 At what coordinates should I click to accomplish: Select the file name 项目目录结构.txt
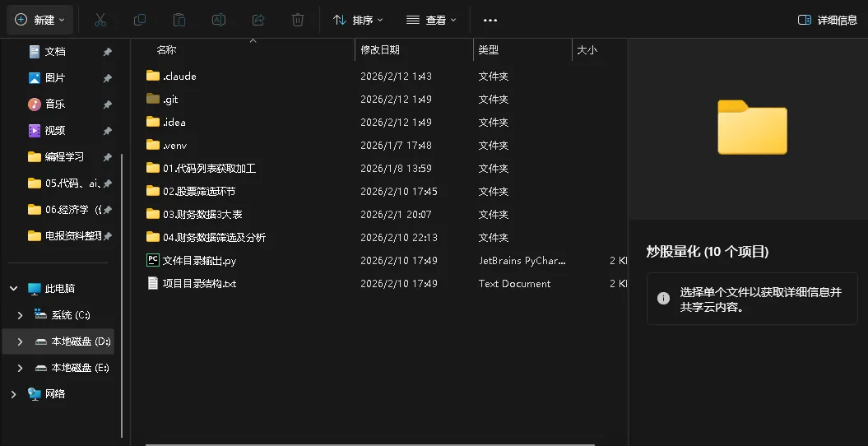click(x=199, y=283)
